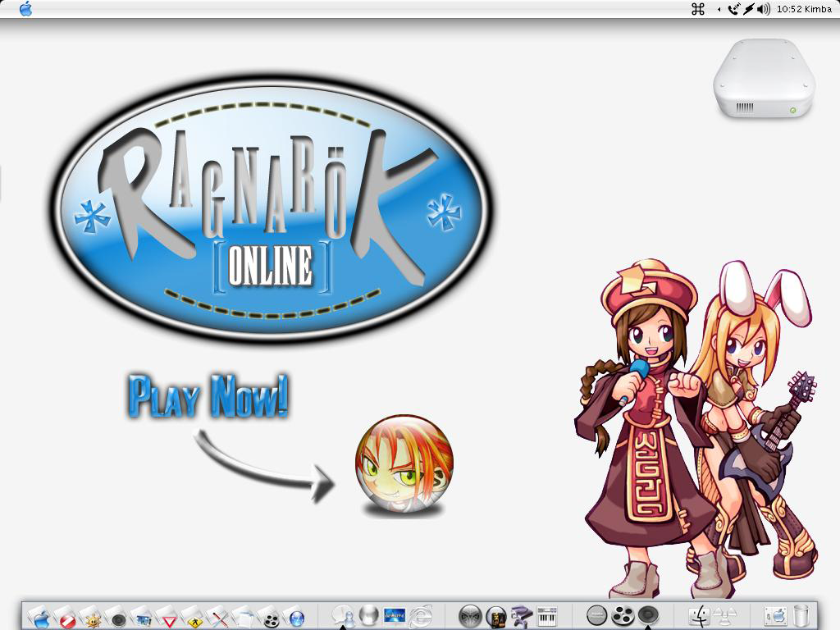Open the volume speaker control
This screenshot has width=840, height=630.
(764, 9)
